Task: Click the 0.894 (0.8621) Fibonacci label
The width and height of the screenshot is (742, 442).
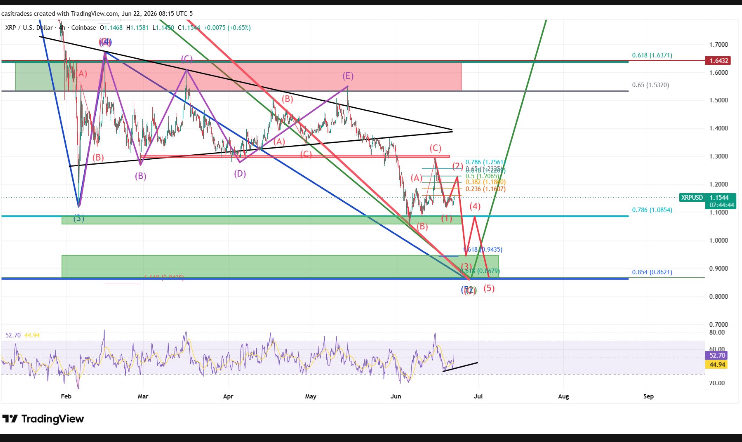Action: click(652, 272)
